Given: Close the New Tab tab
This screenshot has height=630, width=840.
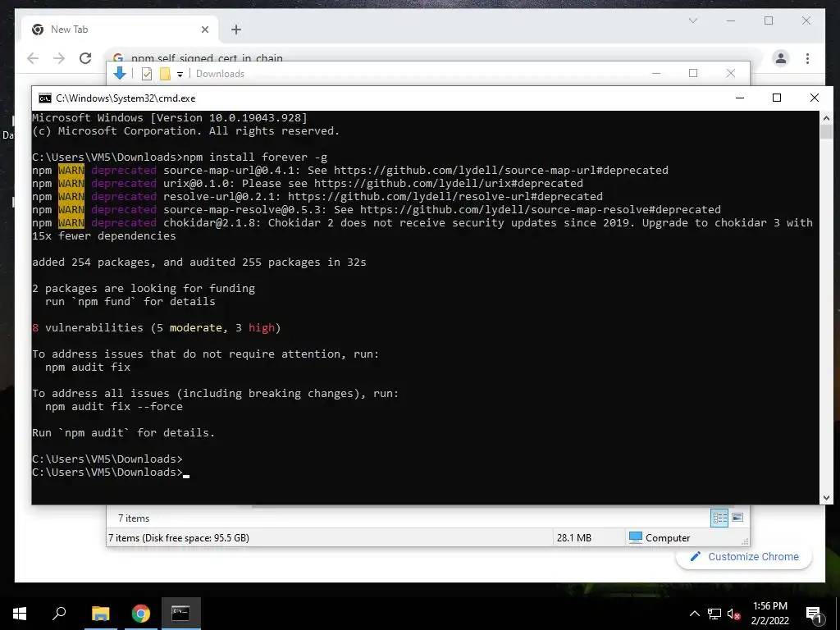Looking at the screenshot, I should 204,30.
